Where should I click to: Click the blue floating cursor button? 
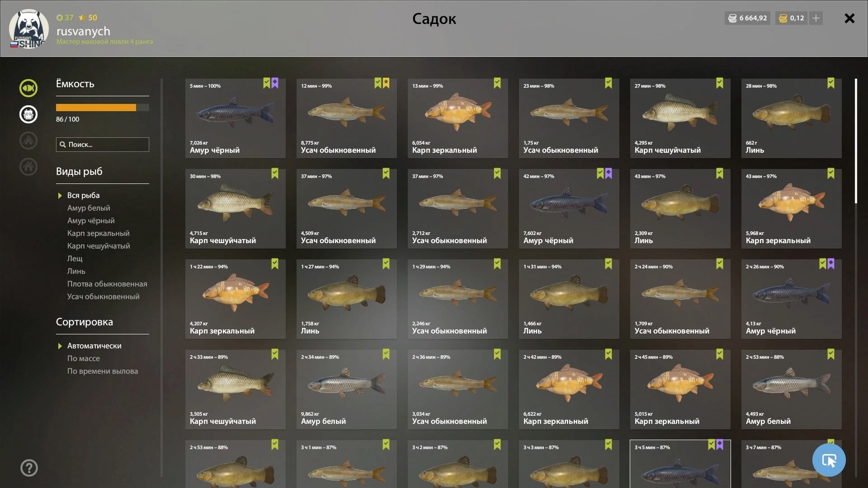[x=829, y=460]
